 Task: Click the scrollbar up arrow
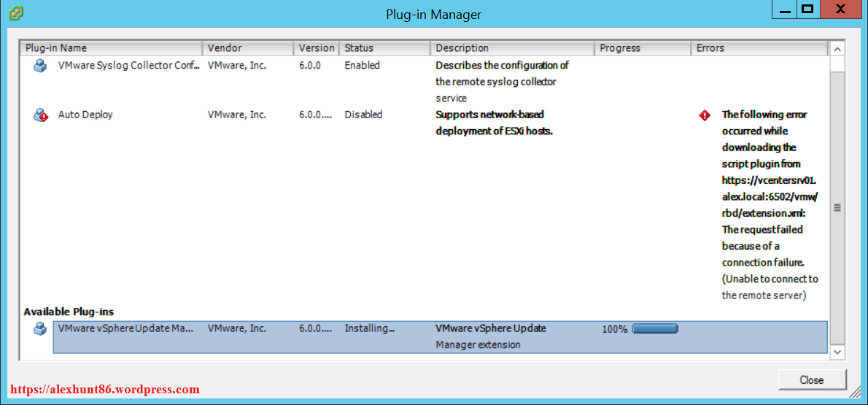(837, 49)
